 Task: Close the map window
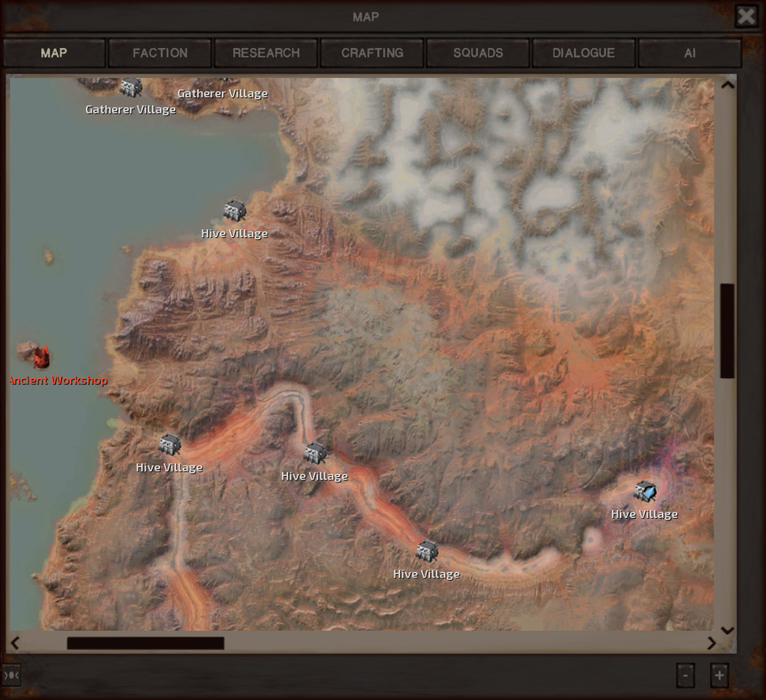(x=746, y=16)
